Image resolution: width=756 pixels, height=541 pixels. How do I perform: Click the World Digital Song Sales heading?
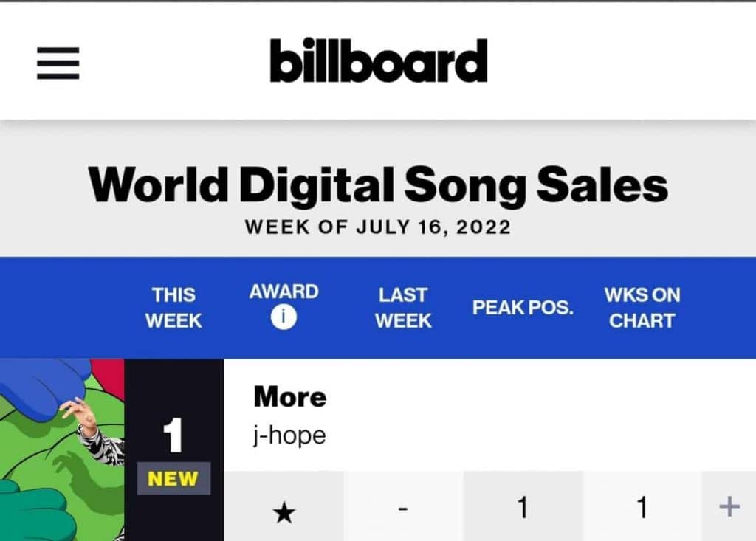(378, 185)
